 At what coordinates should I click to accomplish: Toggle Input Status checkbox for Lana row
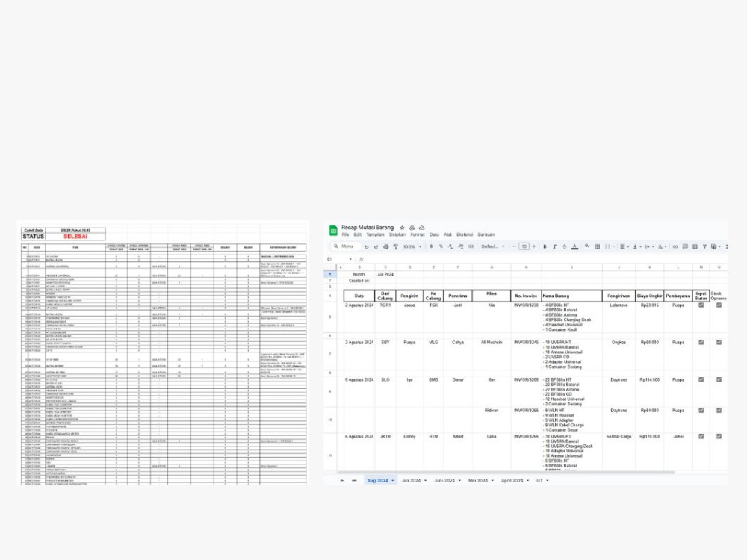(x=701, y=436)
